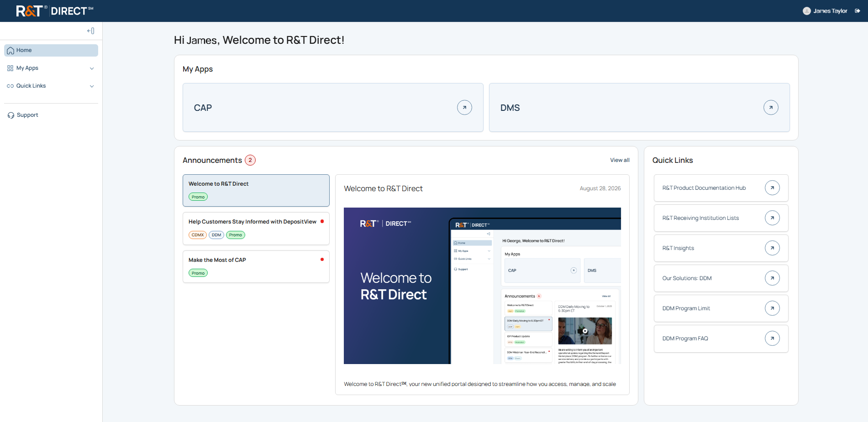Click DDM Program FAQ link text
The image size is (868, 422).
tap(685, 339)
